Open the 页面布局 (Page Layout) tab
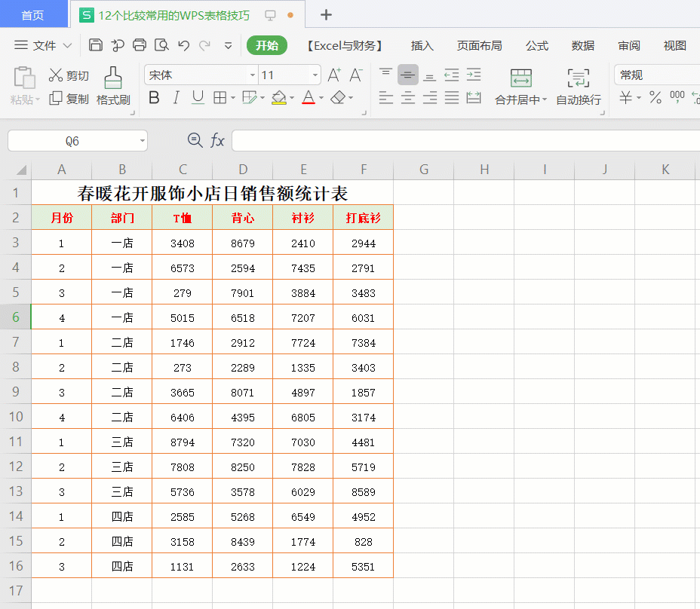Viewport: 700px width, 609px height. (x=479, y=46)
